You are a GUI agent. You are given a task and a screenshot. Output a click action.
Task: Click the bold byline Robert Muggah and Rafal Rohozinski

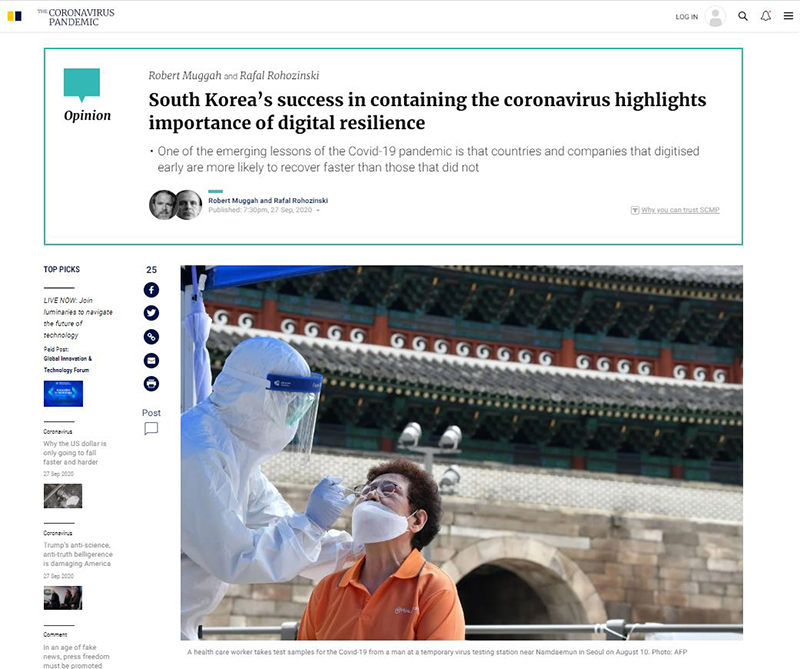[x=268, y=201]
